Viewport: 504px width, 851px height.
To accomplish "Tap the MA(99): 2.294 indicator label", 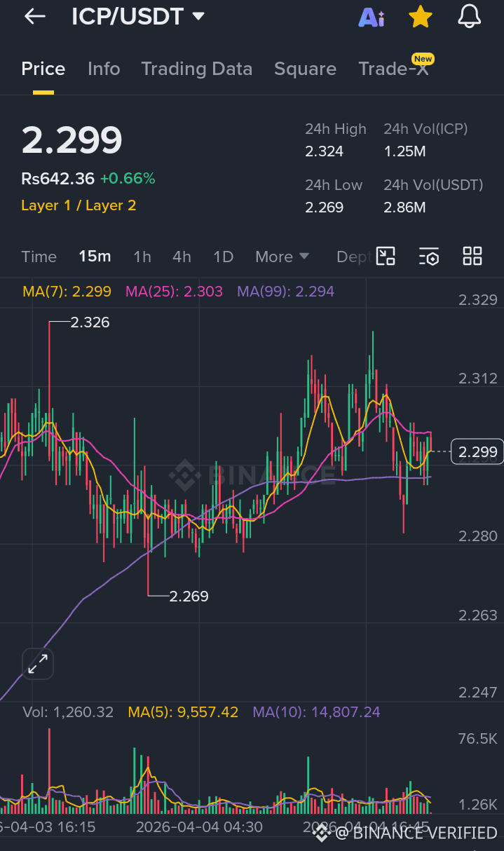I will pos(285,291).
